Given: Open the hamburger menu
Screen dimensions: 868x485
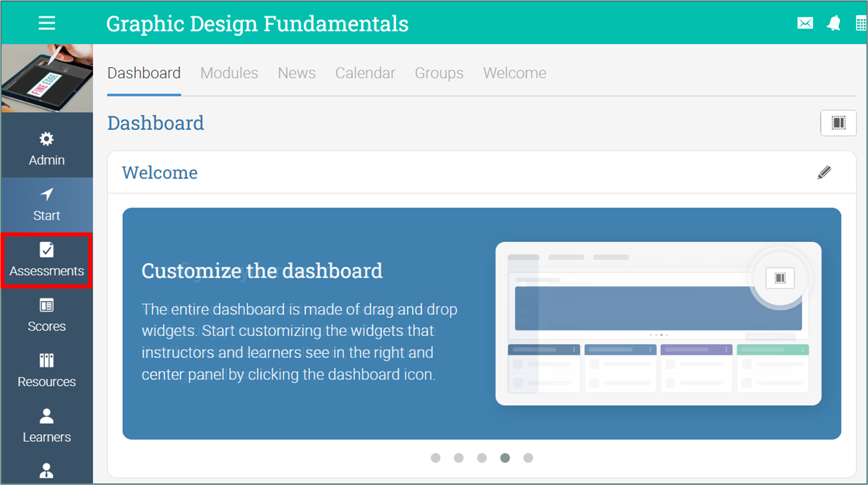Looking at the screenshot, I should [47, 23].
